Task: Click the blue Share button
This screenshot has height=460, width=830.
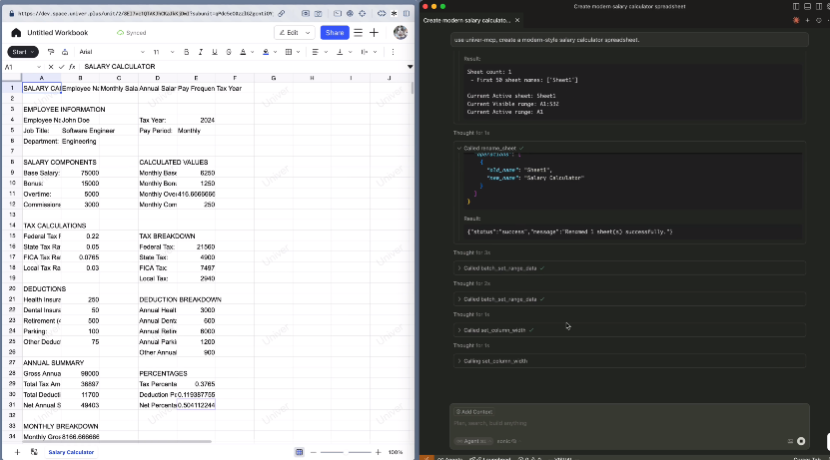Action: coord(335,33)
